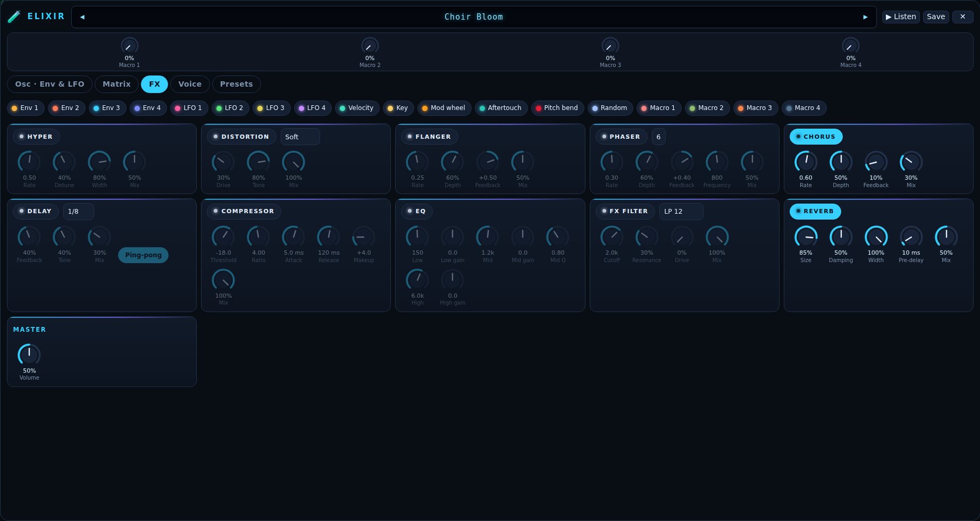Click the Mod wheel modulation source chip
The width and height of the screenshot is (980, 521).
pyautogui.click(x=444, y=108)
